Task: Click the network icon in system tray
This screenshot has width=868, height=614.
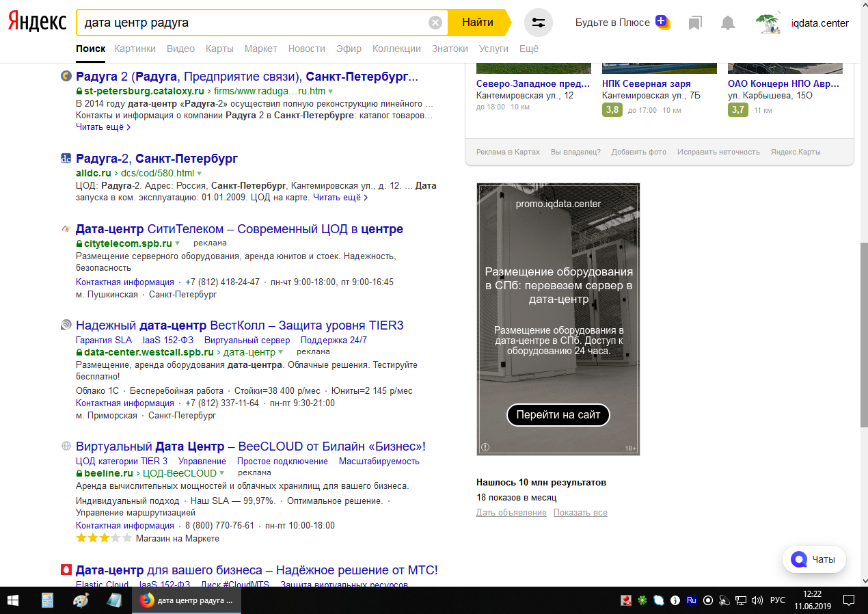Action: pos(741,600)
